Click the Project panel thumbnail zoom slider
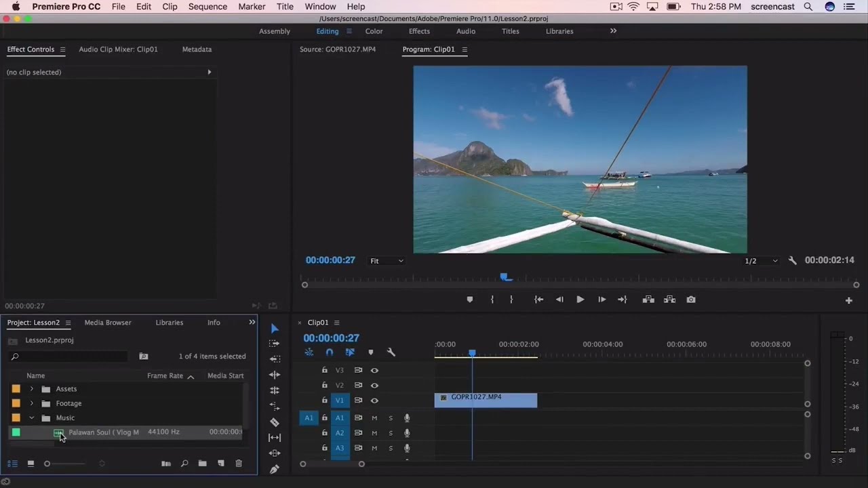 pyautogui.click(x=47, y=464)
